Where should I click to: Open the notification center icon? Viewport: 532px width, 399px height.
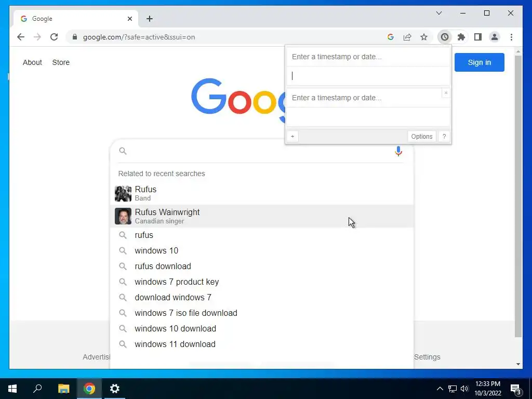coord(515,389)
